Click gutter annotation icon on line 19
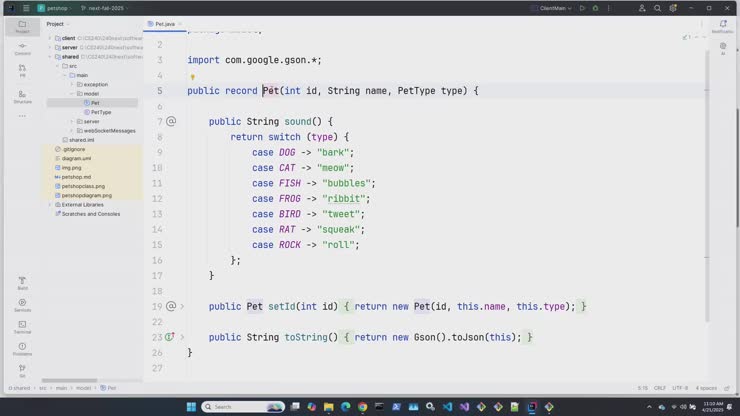The image size is (740, 416). 171,306
